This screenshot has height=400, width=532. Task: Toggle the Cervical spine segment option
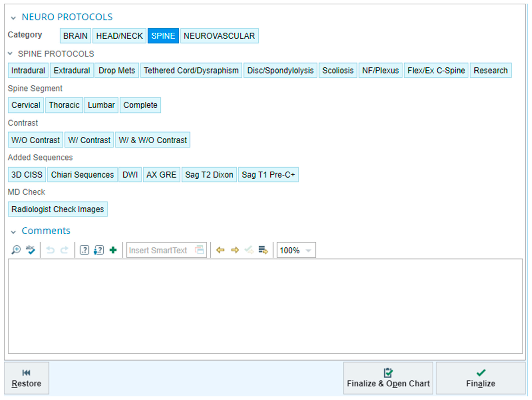[26, 105]
